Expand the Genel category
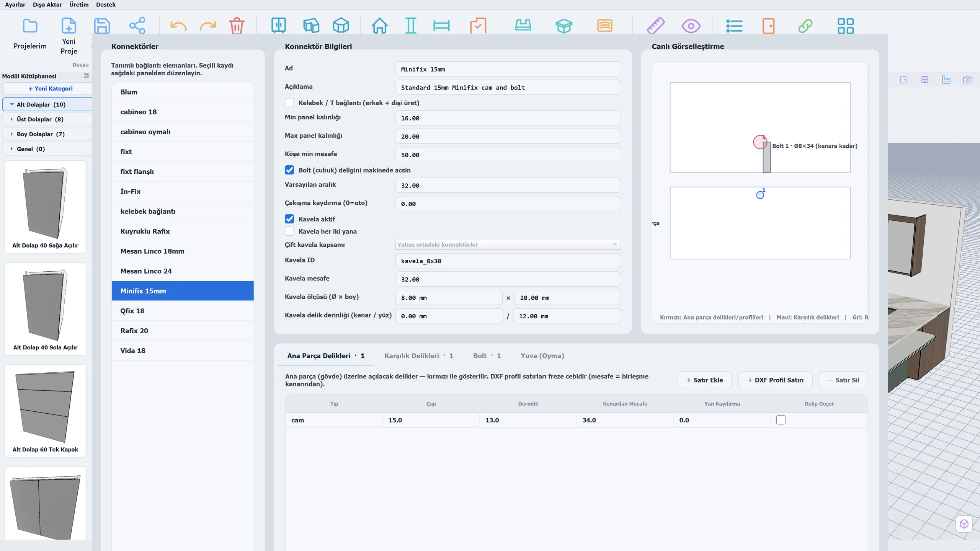Screen dimensions: 980x551 pos(12,149)
